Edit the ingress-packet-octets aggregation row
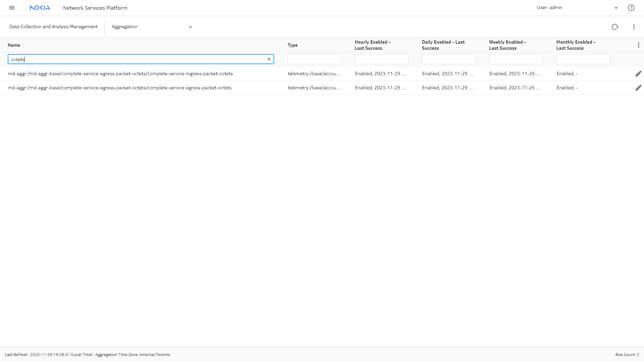 (x=638, y=74)
